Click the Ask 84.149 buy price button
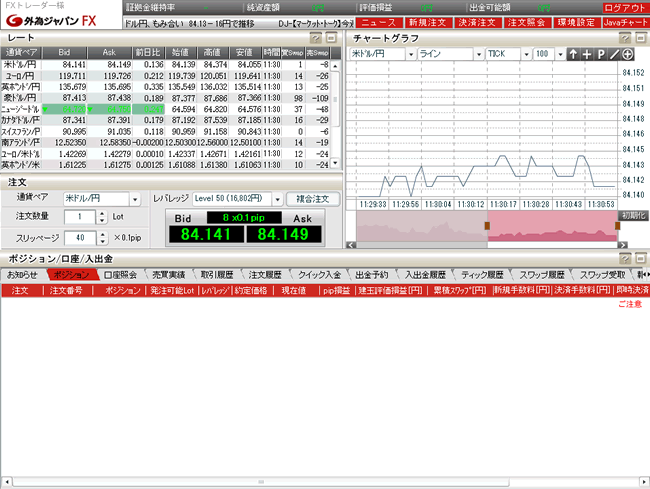The height and width of the screenshot is (489, 650). pyautogui.click(x=284, y=234)
